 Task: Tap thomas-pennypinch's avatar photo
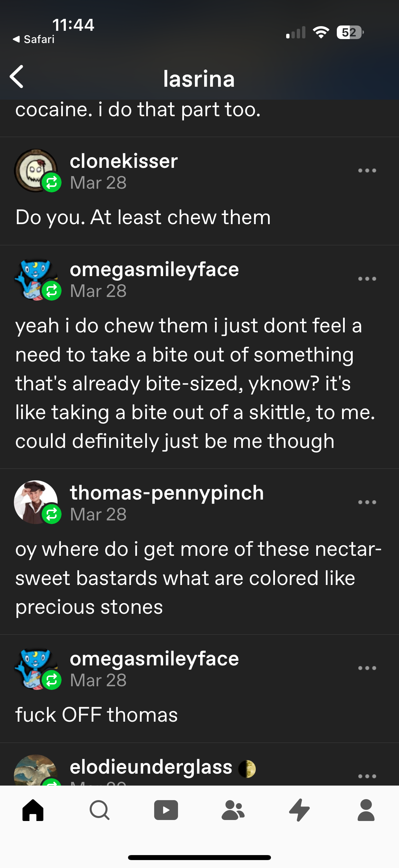[x=35, y=502]
